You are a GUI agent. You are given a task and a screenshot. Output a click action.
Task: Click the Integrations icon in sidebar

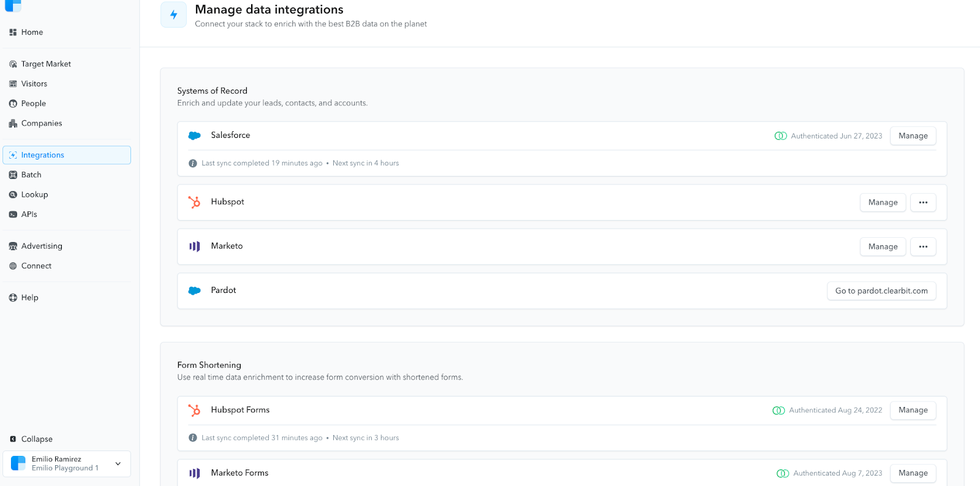[13, 155]
